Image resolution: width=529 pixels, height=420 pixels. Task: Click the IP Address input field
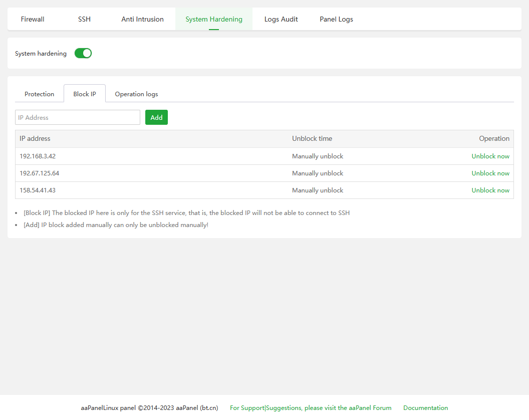(78, 117)
